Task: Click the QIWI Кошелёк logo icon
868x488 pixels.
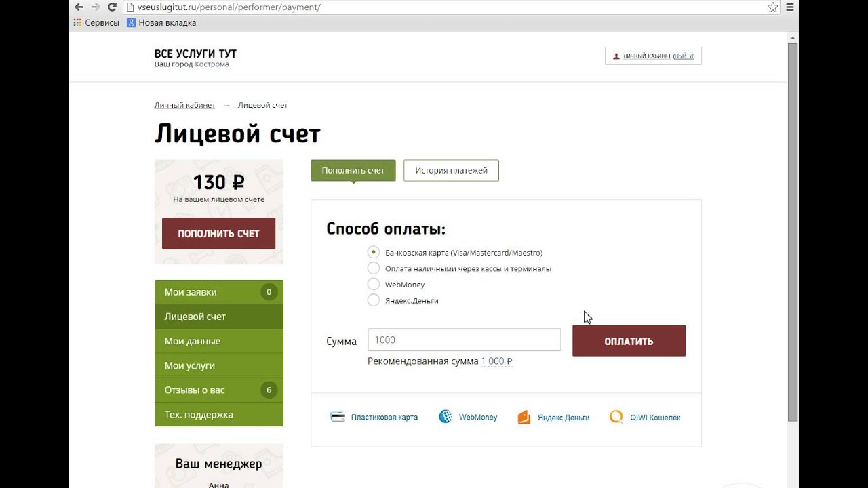Action: [x=616, y=417]
